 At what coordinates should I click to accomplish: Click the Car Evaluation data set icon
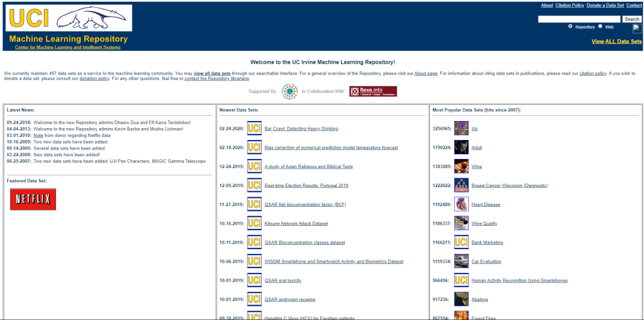tap(461, 262)
